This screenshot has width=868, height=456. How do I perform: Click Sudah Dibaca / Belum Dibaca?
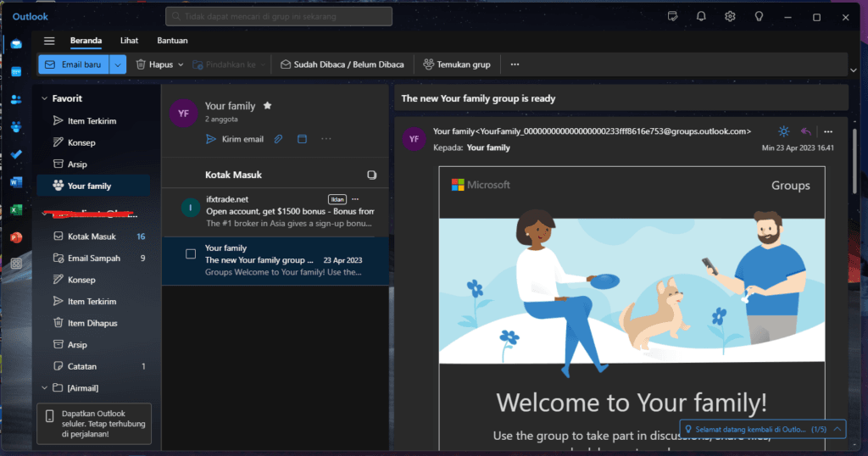point(342,64)
